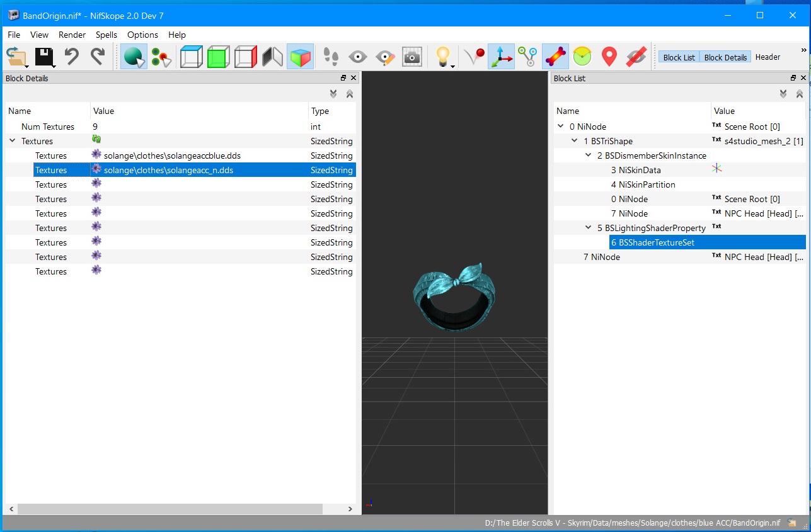The width and height of the screenshot is (811, 532).
Task: Click Txt icon next to s4studio_mesh_2
Action: tap(716, 140)
